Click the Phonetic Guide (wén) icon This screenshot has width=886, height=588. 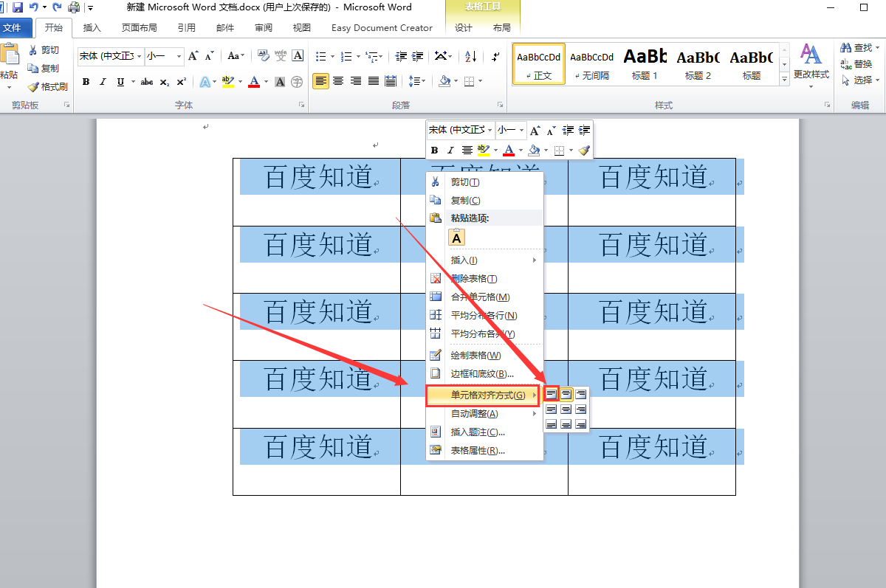(281, 56)
